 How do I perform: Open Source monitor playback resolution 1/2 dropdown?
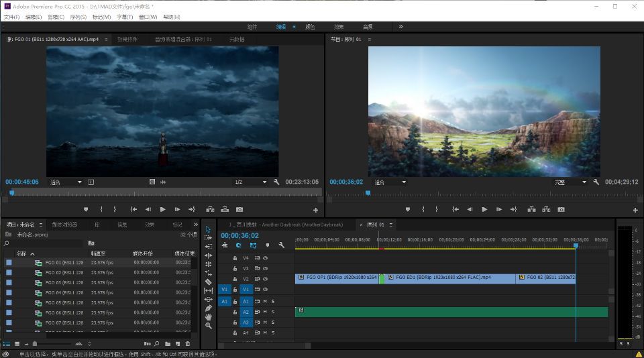[250, 182]
